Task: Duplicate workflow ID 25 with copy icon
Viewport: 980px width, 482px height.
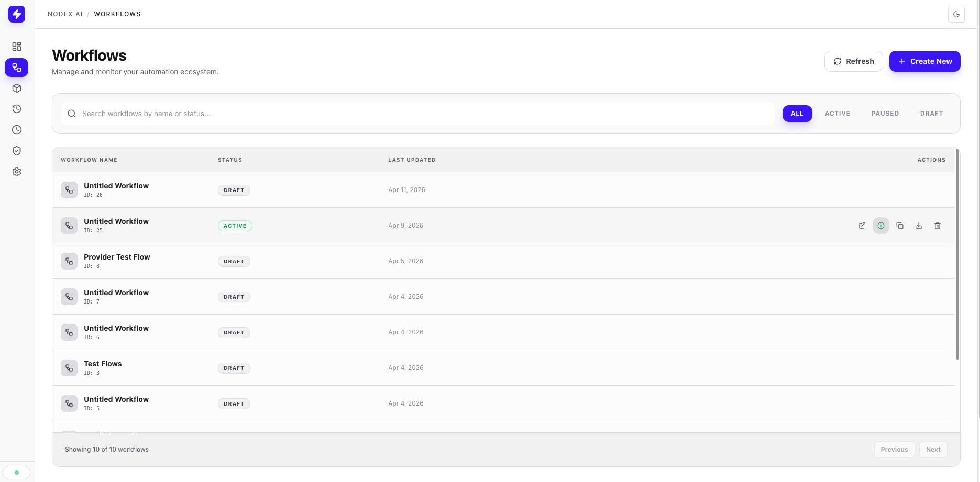Action: click(x=900, y=226)
